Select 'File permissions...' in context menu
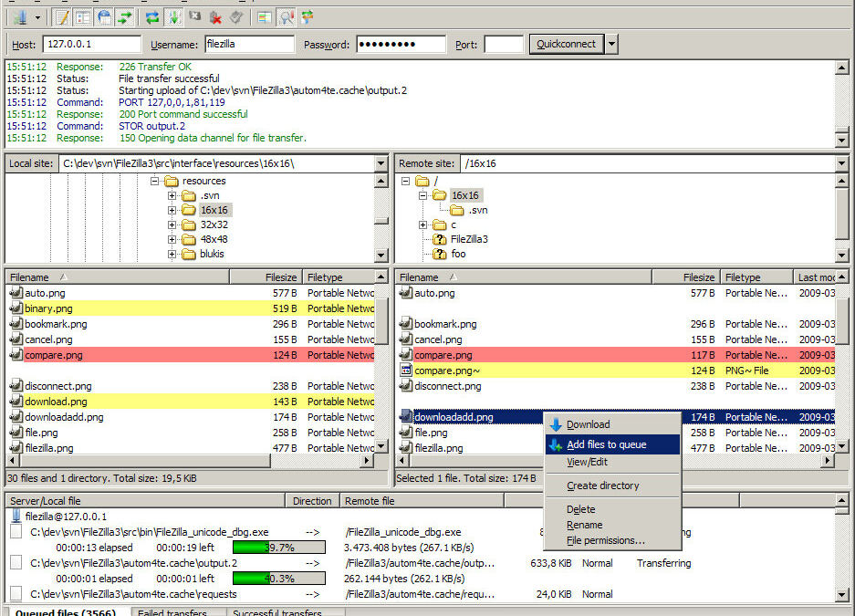Image resolution: width=855 pixels, height=616 pixels. [x=605, y=540]
